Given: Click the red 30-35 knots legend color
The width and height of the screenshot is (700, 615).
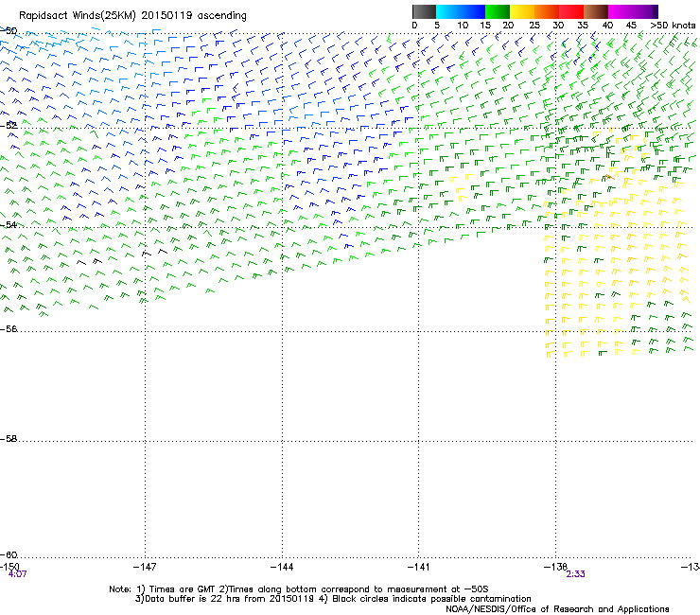Looking at the screenshot, I should (571, 11).
